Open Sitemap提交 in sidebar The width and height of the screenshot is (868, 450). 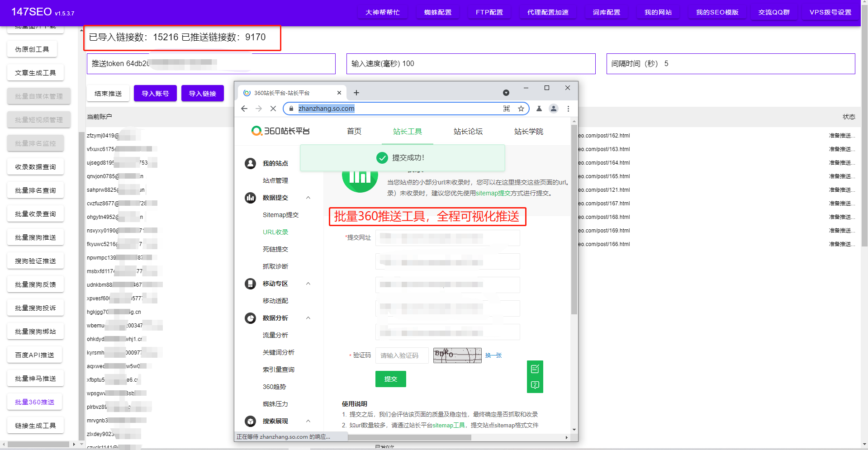pyautogui.click(x=280, y=215)
